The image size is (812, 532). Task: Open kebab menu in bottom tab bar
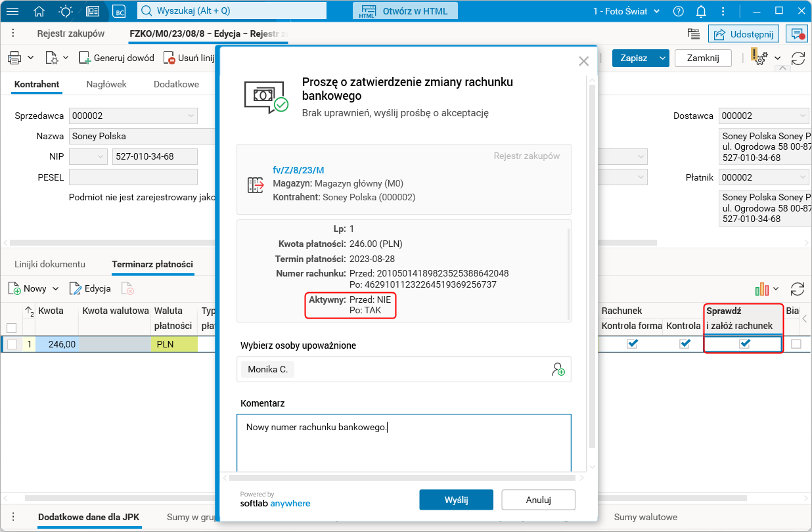(x=13, y=517)
